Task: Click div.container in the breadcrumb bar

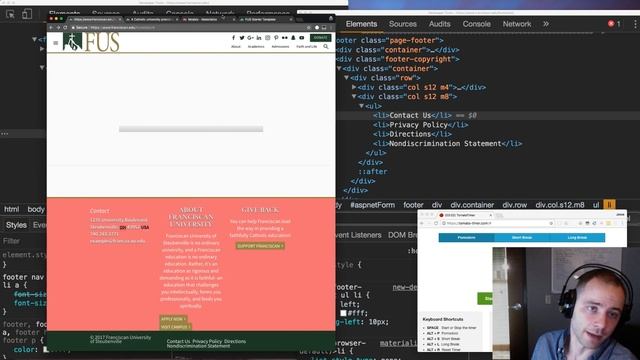Action: [x=472, y=205]
